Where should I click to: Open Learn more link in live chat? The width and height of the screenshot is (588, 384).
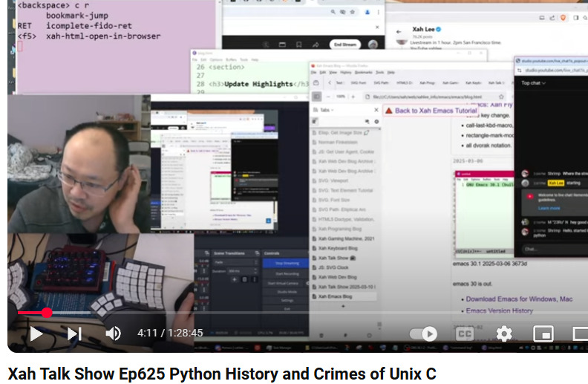click(x=549, y=208)
